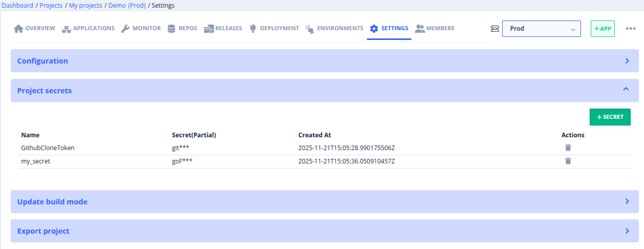Expand the Configuration section
Image resolution: width=644 pixels, height=249 pixels.
tap(324, 61)
